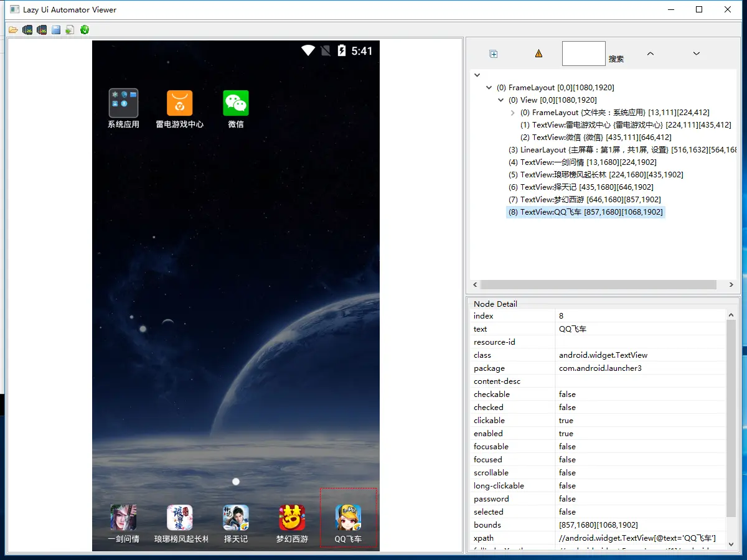
Task: Click the 系统应用 folder icon on phone screen
Action: pyautogui.click(x=123, y=103)
